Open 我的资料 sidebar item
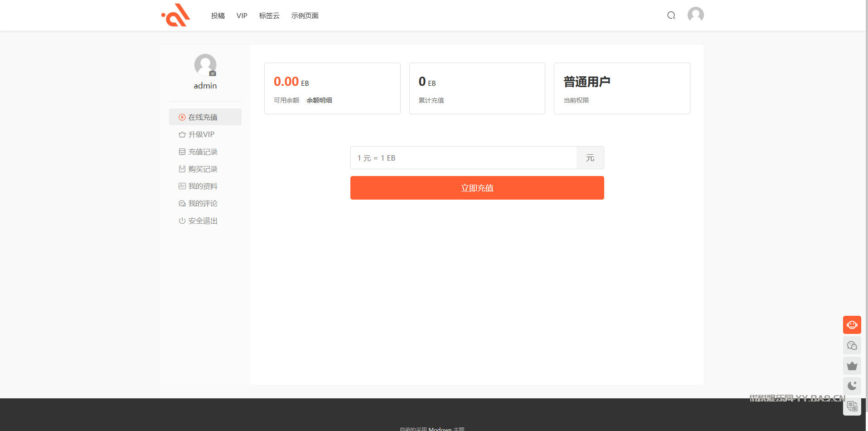Image resolution: width=868 pixels, height=431 pixels. (x=203, y=186)
